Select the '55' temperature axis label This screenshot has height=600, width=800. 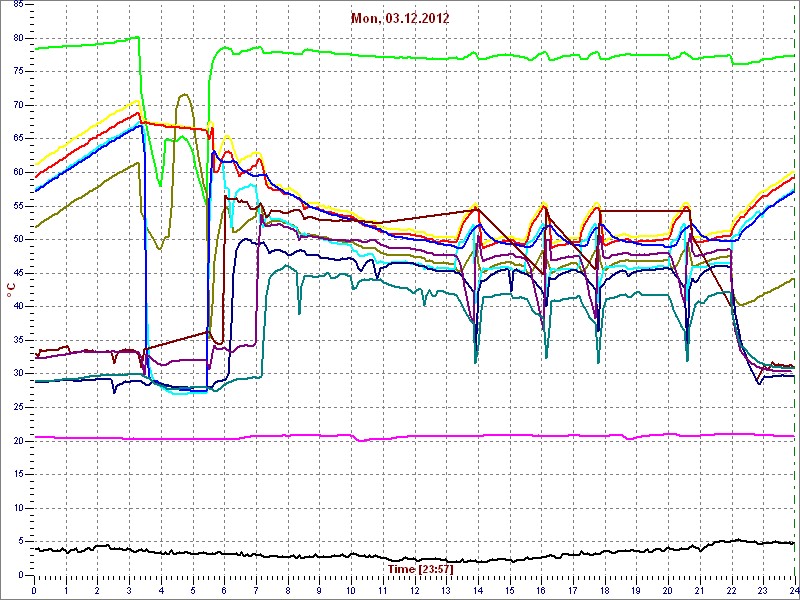(x=17, y=206)
